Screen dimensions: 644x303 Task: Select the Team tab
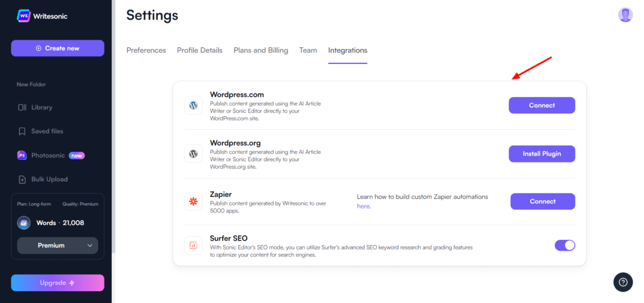coord(308,50)
